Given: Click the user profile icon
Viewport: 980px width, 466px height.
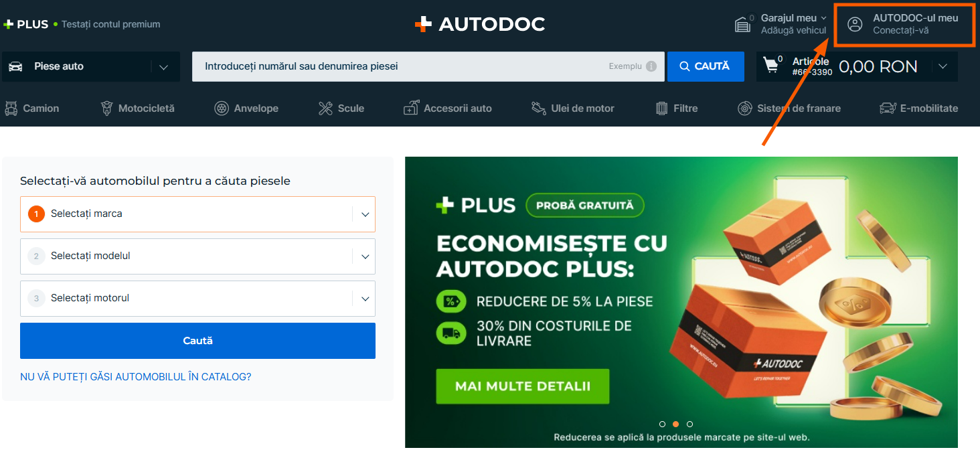Looking at the screenshot, I should (855, 25).
